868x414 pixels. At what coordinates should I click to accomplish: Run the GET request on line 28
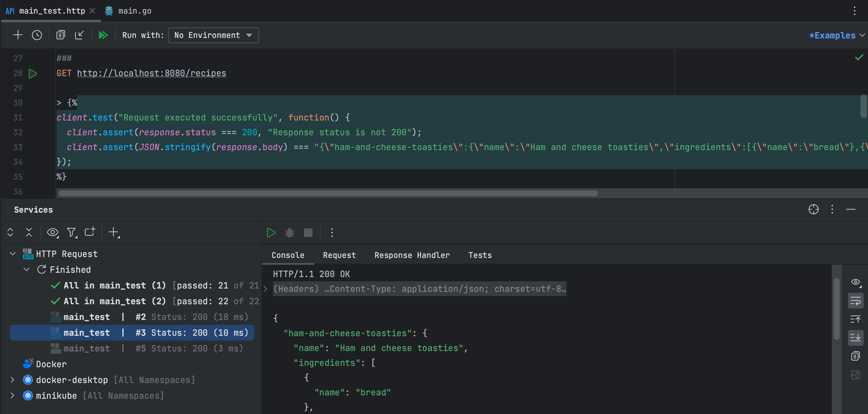(33, 73)
